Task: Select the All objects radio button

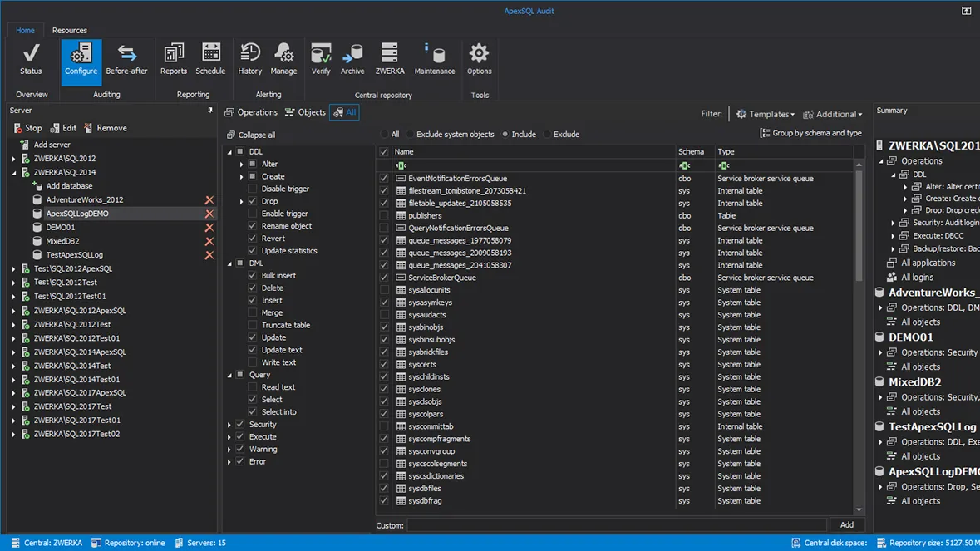Action: [384, 135]
